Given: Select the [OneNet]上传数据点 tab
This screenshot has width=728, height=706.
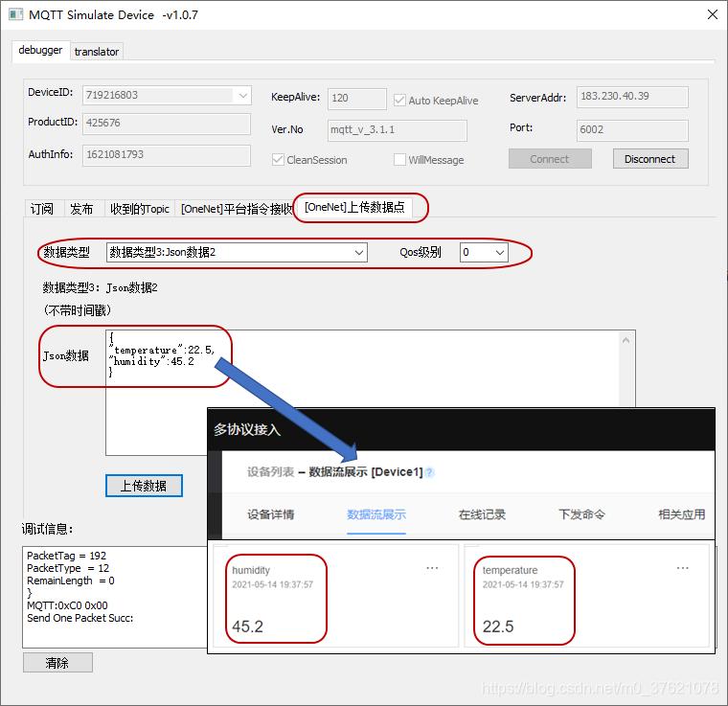Looking at the screenshot, I should (x=354, y=207).
